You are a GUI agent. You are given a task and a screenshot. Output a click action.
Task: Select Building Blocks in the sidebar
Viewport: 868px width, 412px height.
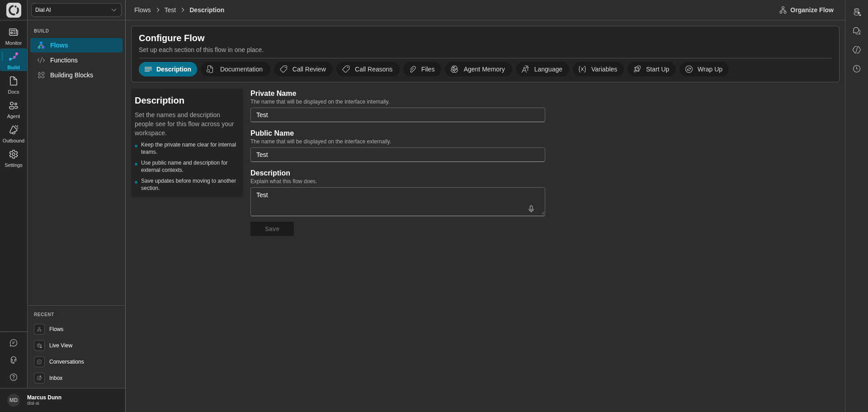tap(76, 75)
